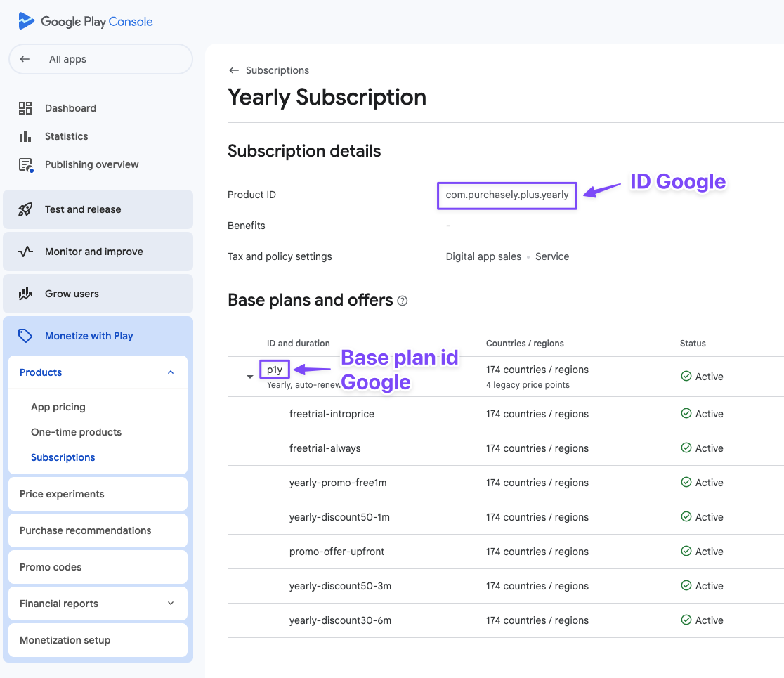Click the tag icon for Monetize with Play
The height and width of the screenshot is (678, 784).
25,336
